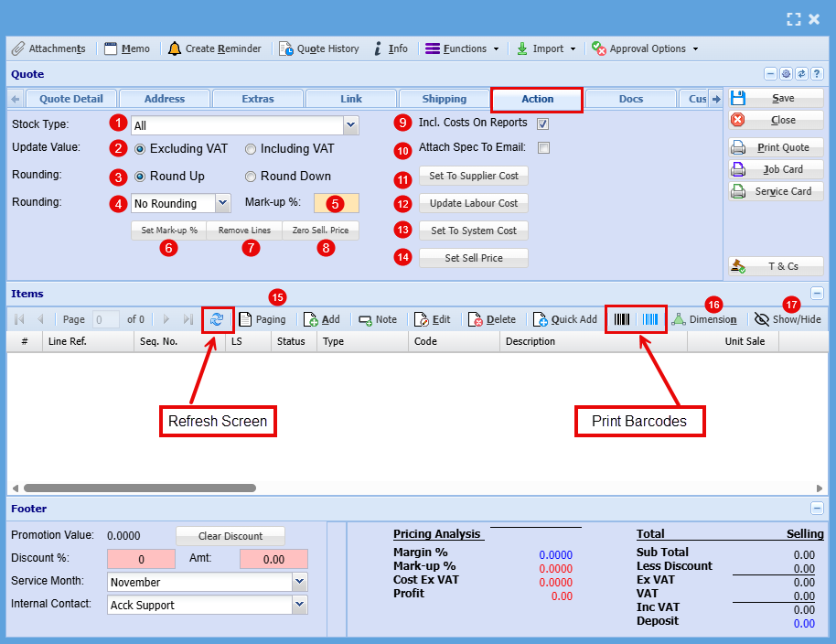Viewport: 836px width, 644px height.
Task: Print the Job Card
Action: [776, 169]
